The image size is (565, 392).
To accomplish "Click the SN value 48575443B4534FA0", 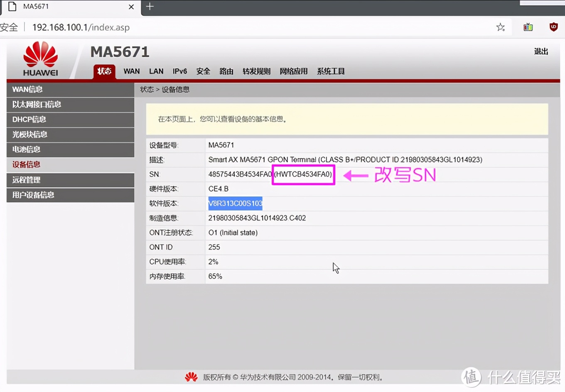I will [x=240, y=174].
